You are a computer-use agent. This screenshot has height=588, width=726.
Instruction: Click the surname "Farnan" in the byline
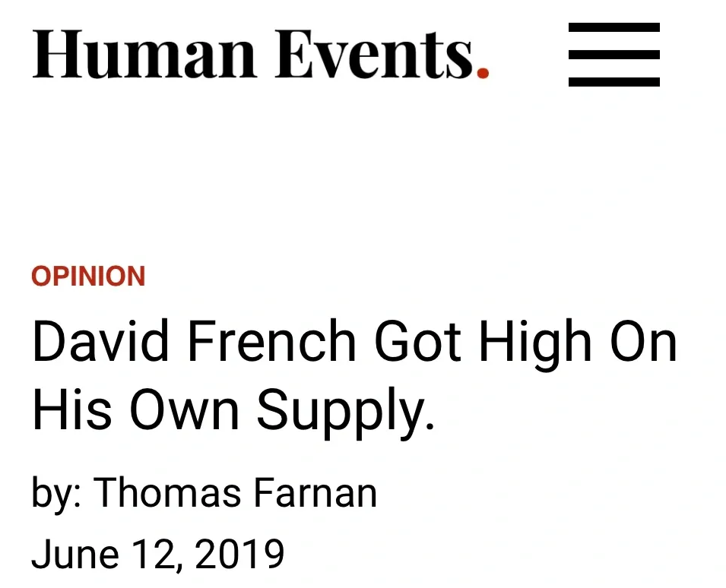coord(315,493)
